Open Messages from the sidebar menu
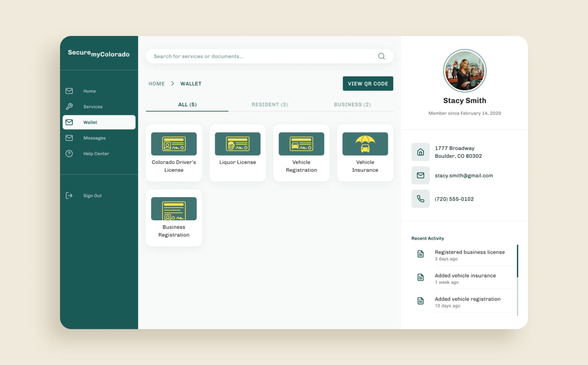588x365 pixels. coord(94,138)
